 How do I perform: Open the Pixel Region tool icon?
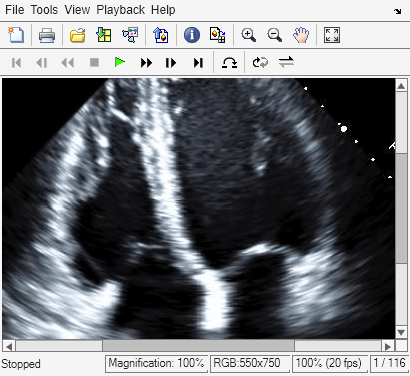click(218, 35)
